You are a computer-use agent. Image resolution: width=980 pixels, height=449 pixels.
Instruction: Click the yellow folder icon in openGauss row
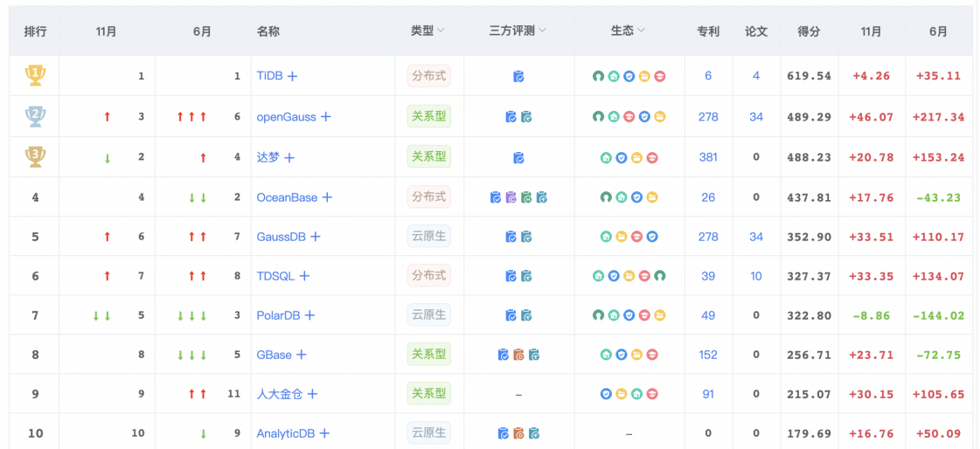click(x=660, y=116)
